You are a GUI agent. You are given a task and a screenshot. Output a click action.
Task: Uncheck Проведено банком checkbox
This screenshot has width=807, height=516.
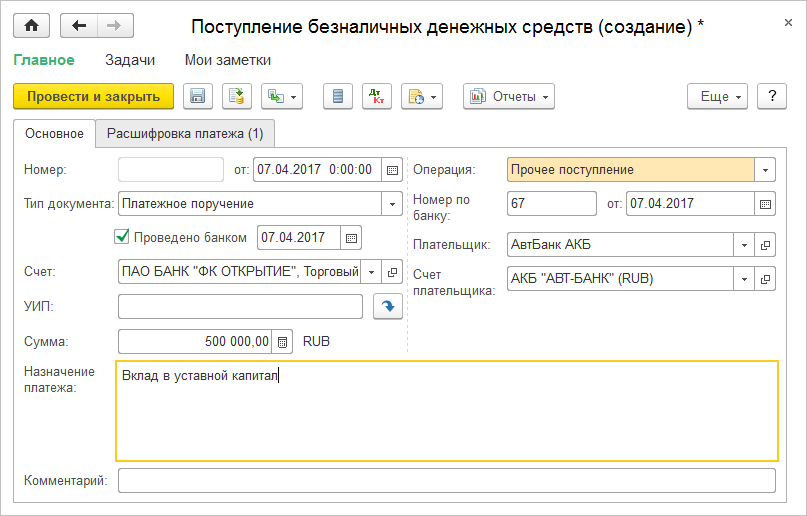point(122,237)
